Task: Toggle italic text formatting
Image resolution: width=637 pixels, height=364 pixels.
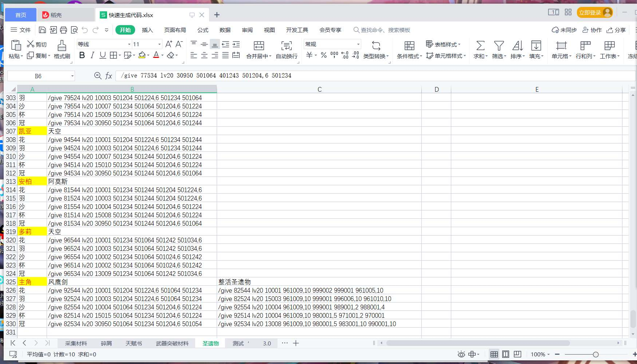Action: 92,55
